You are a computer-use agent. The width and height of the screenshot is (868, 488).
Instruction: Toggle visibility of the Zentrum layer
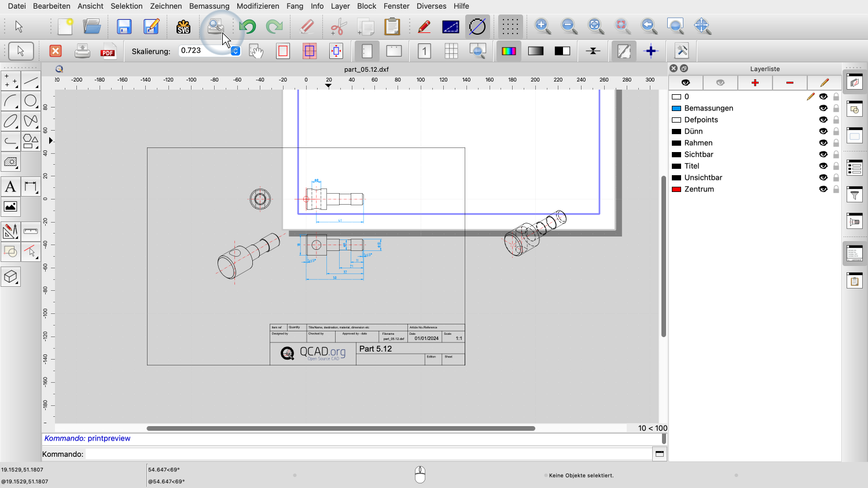tap(823, 189)
